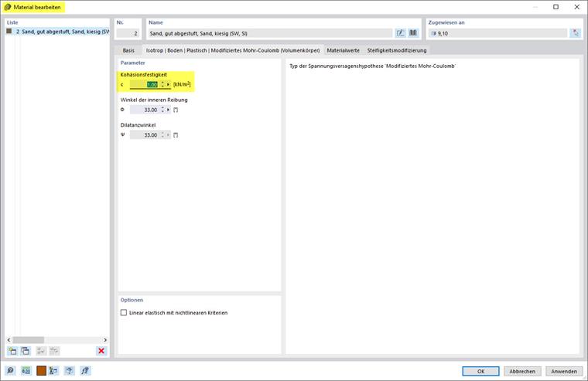
Task: Click the horizontal scrollbar thumb in the list
Action: pyautogui.click(x=29, y=340)
